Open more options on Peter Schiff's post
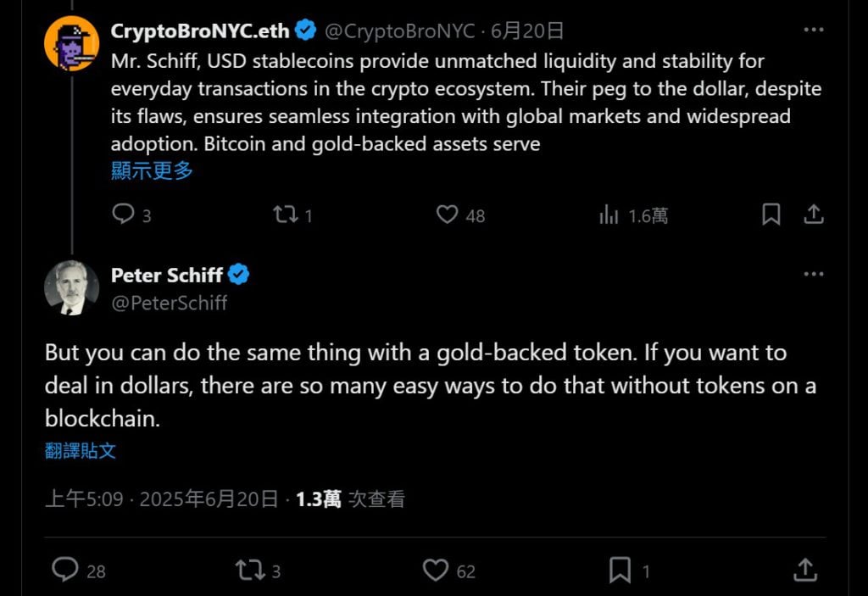The height and width of the screenshot is (596, 868). point(813,275)
